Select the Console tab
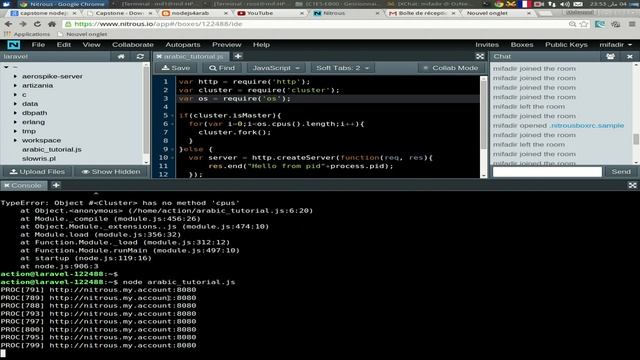Viewport: 640px width, 360px height. tap(25, 185)
